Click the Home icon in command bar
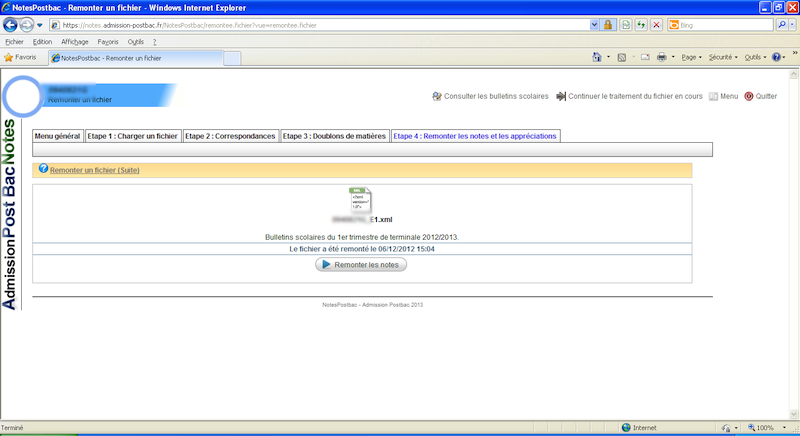The height and width of the screenshot is (436, 800). click(x=597, y=58)
